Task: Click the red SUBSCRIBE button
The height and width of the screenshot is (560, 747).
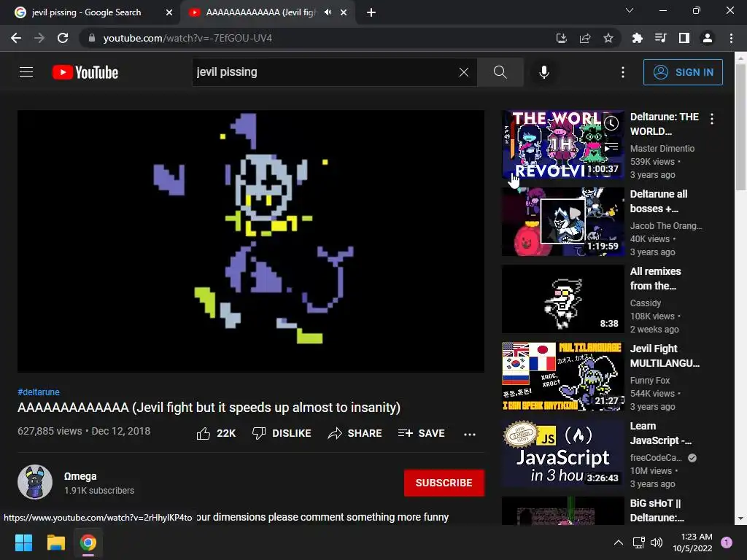Action: click(x=444, y=483)
